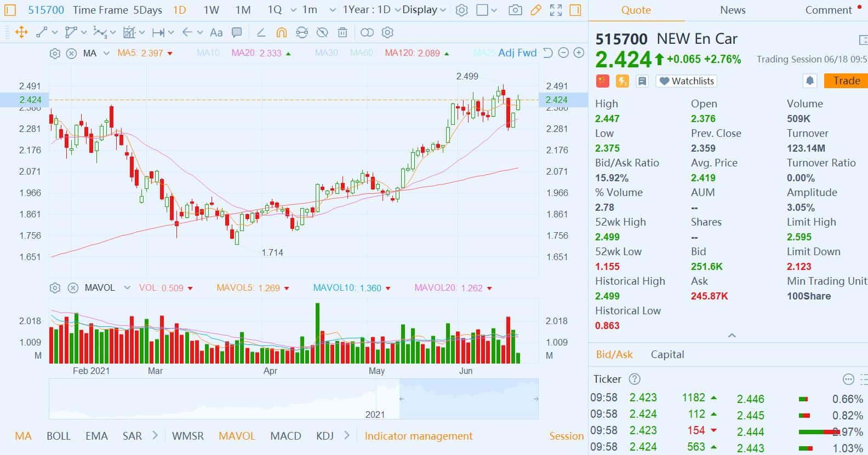Image resolution: width=868 pixels, height=455 pixels.
Task: Open Indicator management
Action: (x=418, y=436)
